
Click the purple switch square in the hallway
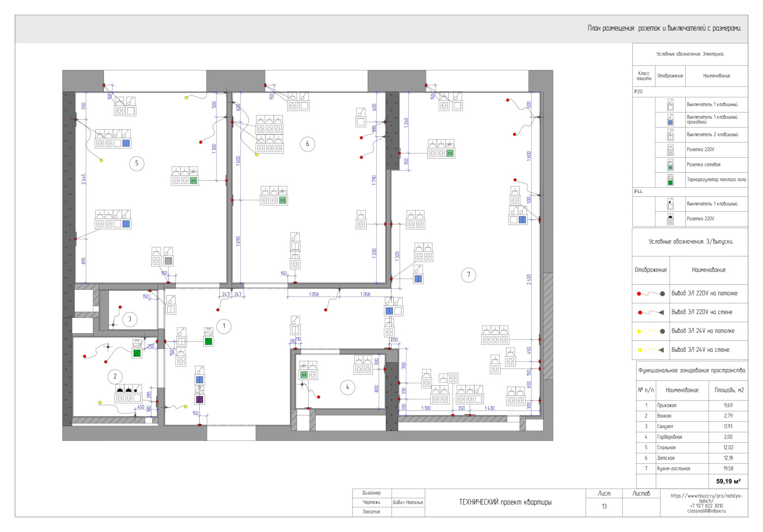[199, 399]
